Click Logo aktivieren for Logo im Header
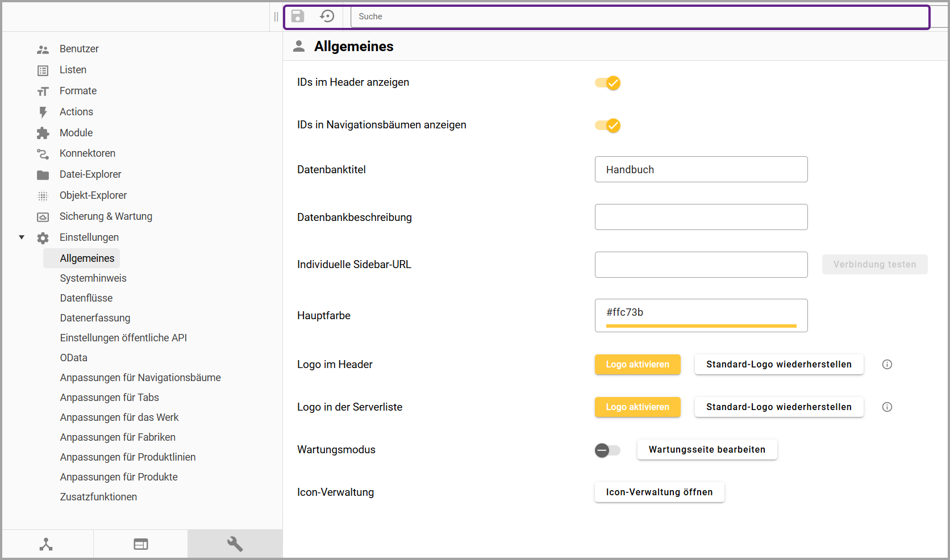 pos(637,365)
